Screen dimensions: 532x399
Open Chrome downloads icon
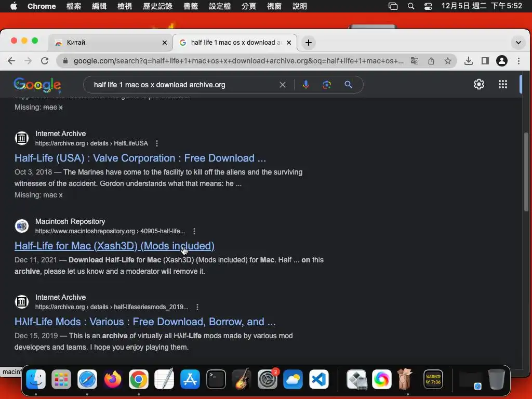tap(469, 61)
